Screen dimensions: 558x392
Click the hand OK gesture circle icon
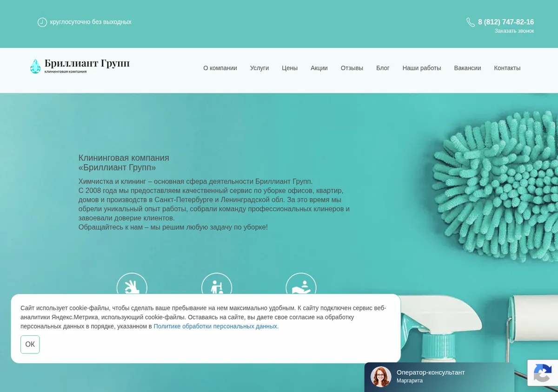pyautogui.click(x=132, y=284)
